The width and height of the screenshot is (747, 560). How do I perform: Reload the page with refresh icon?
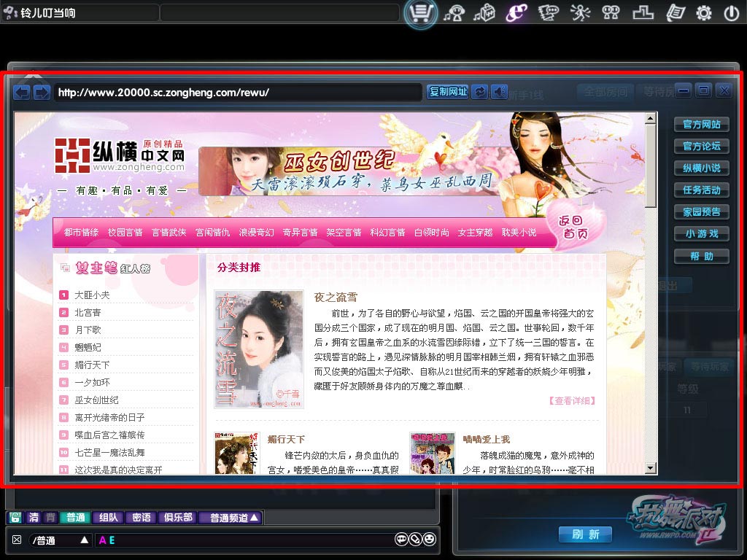pos(480,91)
